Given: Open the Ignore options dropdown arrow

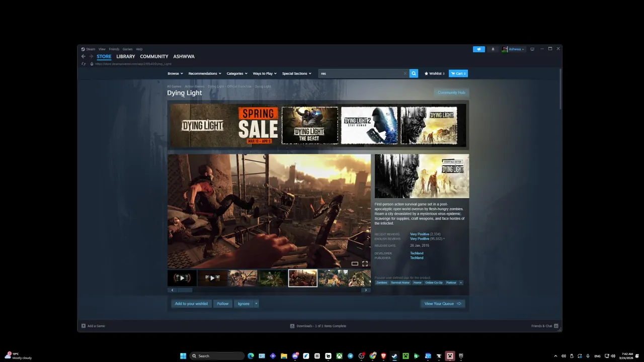Looking at the screenshot, I should click(256, 304).
